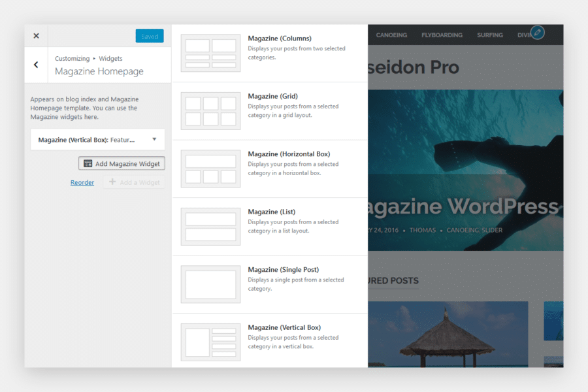Select the Magazine (Grid) layout icon

tap(210, 110)
